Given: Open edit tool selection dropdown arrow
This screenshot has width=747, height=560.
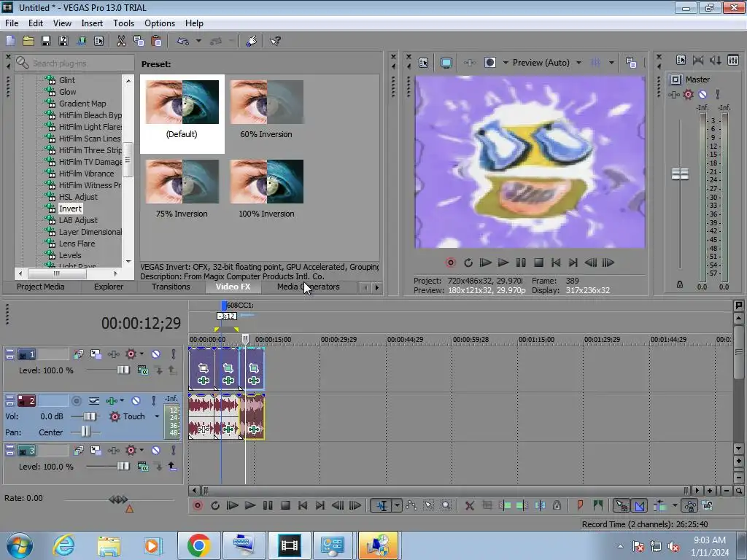Looking at the screenshot, I should pos(397,506).
